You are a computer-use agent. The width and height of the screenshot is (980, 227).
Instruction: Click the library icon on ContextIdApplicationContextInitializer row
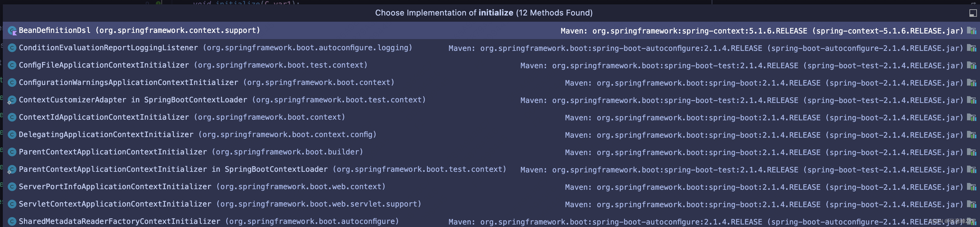(x=972, y=118)
